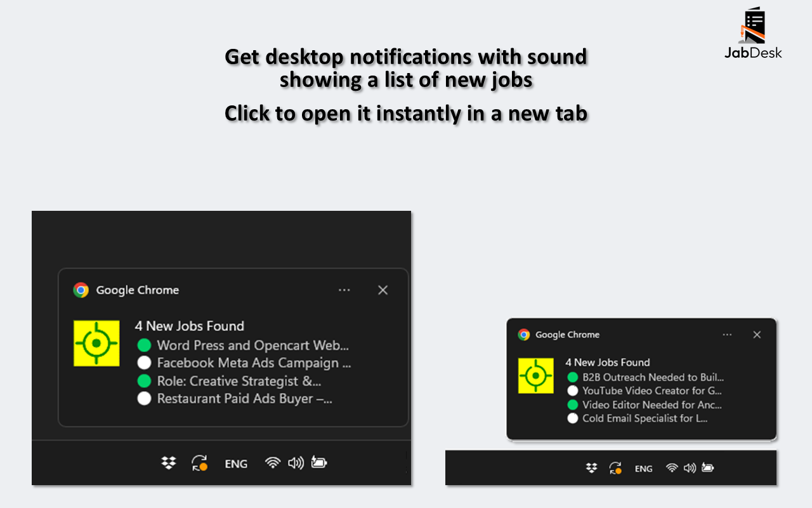
Task: Click the yellow JabDesk target icon in the left notification
Action: (96, 343)
